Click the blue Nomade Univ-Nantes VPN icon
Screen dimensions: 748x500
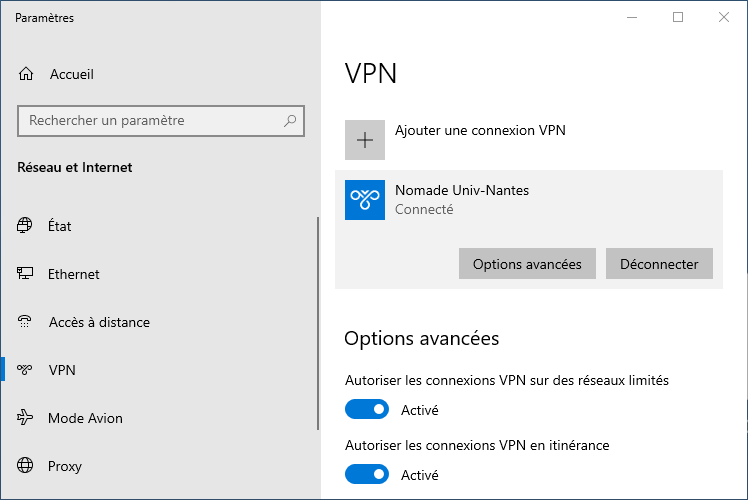pyautogui.click(x=365, y=200)
